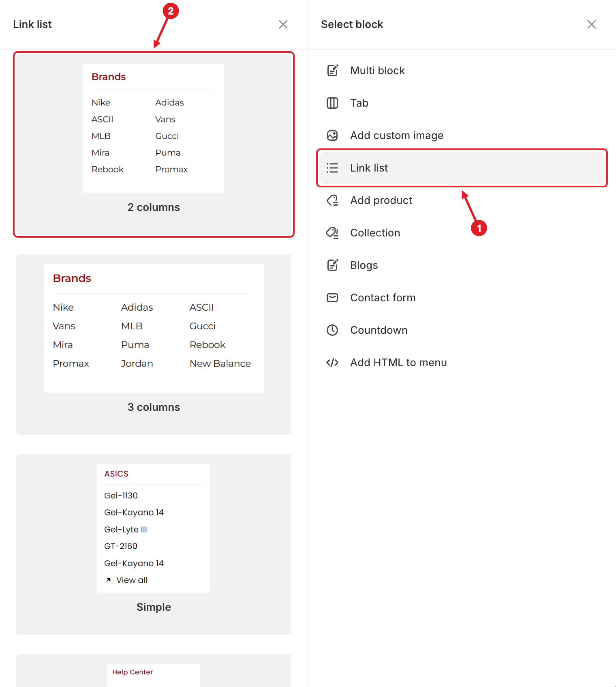Select the Link list block label
The image size is (616, 687).
coord(369,168)
